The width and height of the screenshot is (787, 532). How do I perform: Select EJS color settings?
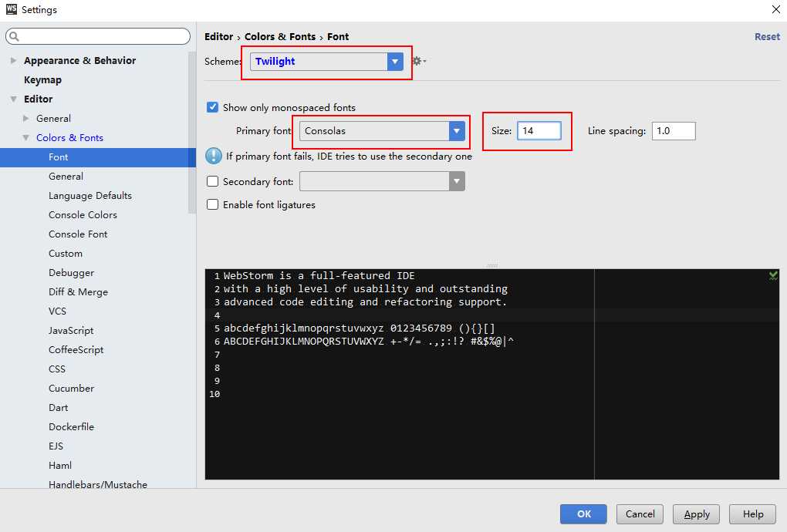(56, 446)
